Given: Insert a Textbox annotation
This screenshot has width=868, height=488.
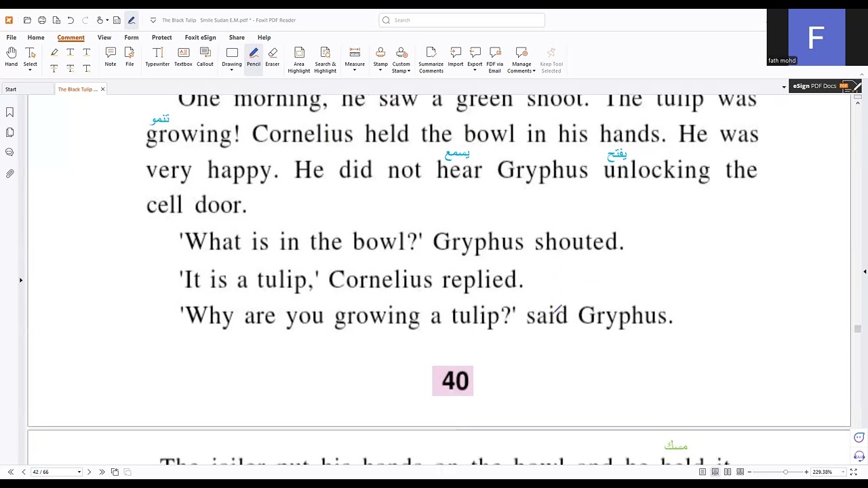Looking at the screenshot, I should (183, 57).
